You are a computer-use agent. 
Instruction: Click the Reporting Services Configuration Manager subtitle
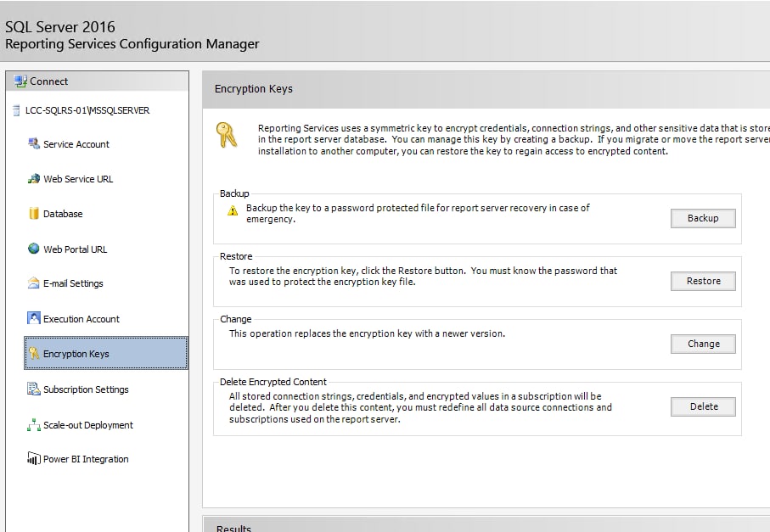click(132, 44)
